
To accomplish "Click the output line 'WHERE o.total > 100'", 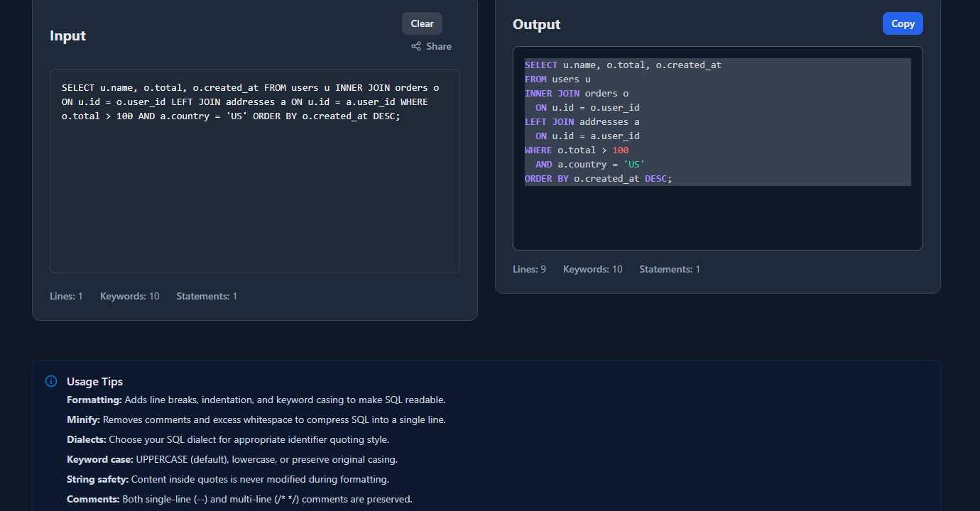I will click(577, 150).
